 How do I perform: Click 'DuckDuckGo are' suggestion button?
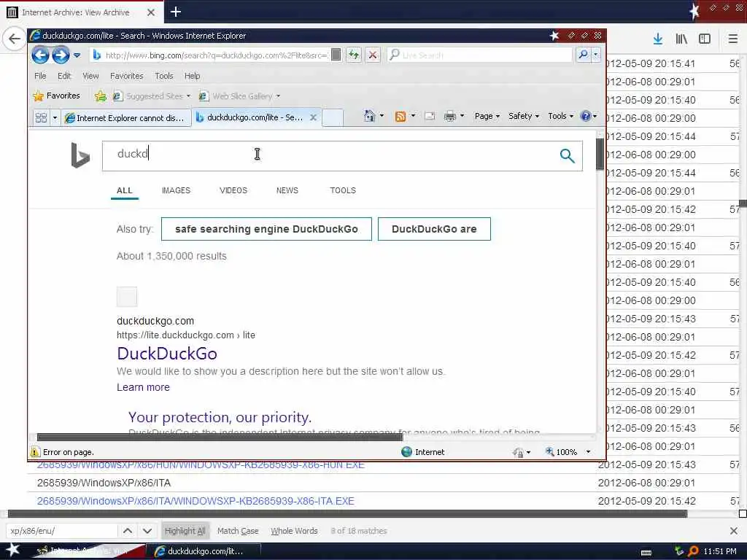click(434, 229)
